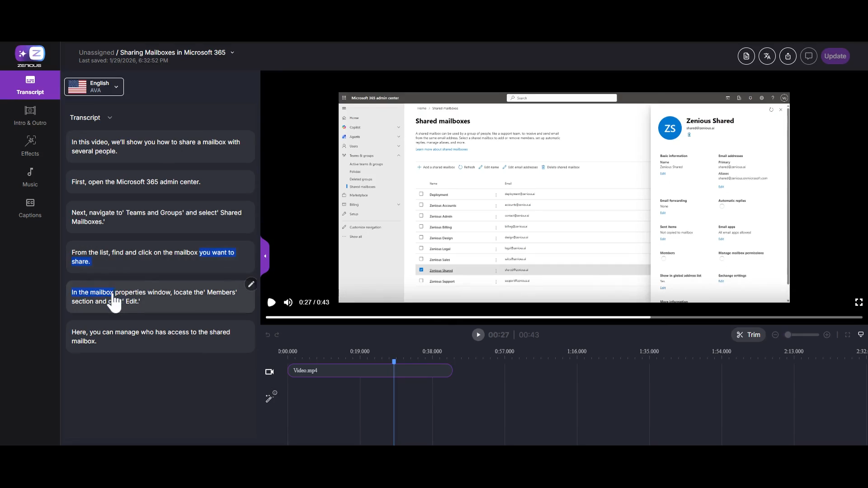
Task: Open the project title dropdown arrow
Action: pos(232,52)
